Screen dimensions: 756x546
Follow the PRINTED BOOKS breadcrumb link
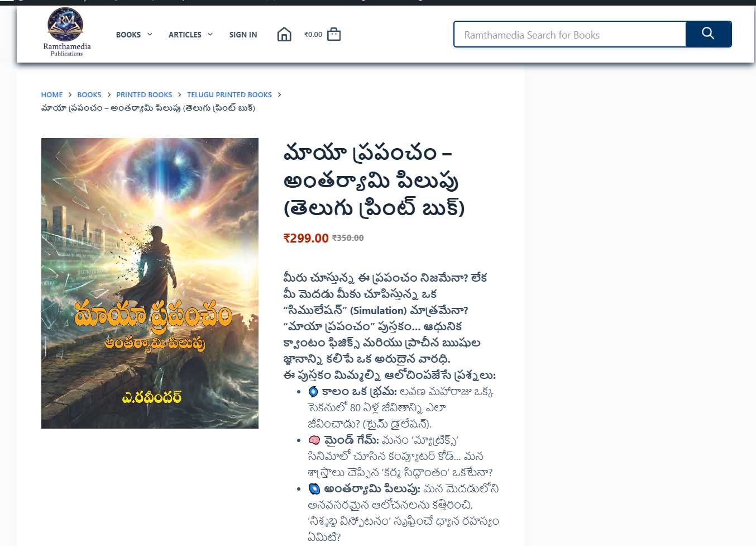point(144,94)
